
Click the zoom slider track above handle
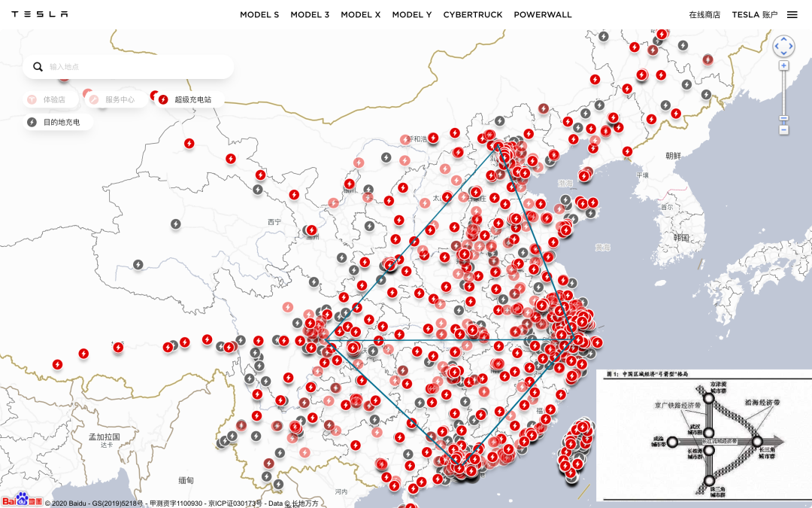click(x=784, y=93)
